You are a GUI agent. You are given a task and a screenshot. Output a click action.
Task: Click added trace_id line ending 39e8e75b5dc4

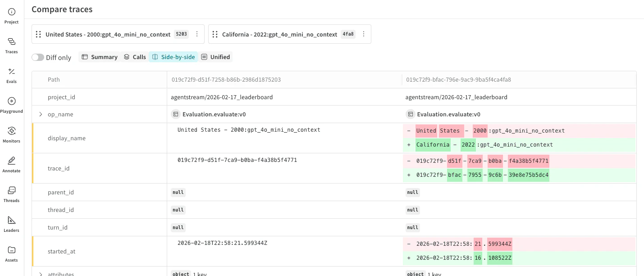519,175
